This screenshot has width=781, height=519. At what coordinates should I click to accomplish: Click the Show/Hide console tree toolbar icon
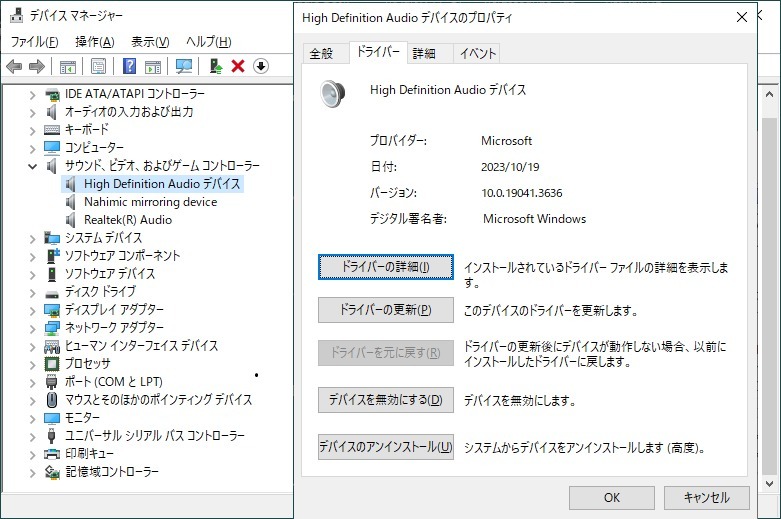click(x=68, y=66)
